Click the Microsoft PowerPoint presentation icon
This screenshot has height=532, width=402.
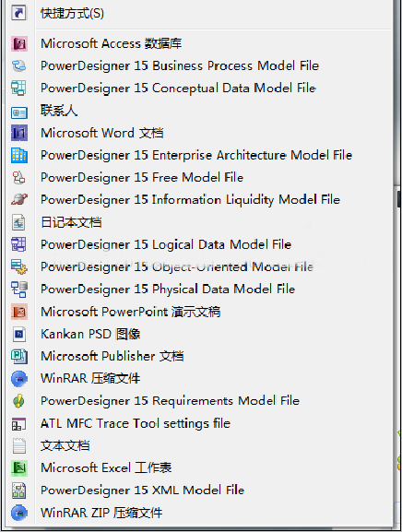[x=19, y=312]
